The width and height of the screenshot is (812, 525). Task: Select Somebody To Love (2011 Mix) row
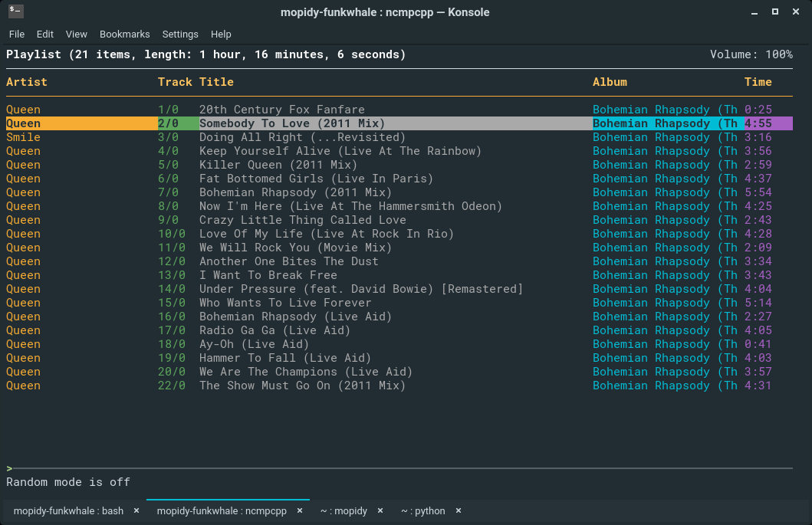(x=399, y=123)
